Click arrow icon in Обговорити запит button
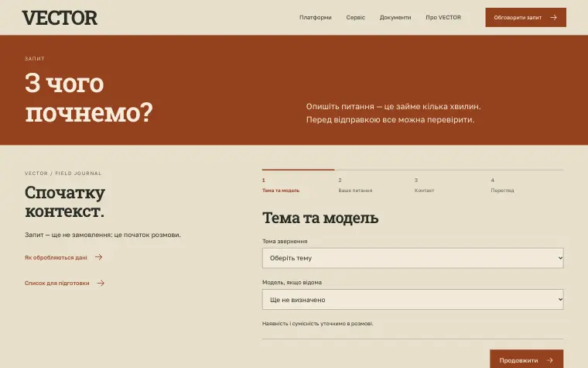This screenshot has width=588, height=368. point(553,17)
